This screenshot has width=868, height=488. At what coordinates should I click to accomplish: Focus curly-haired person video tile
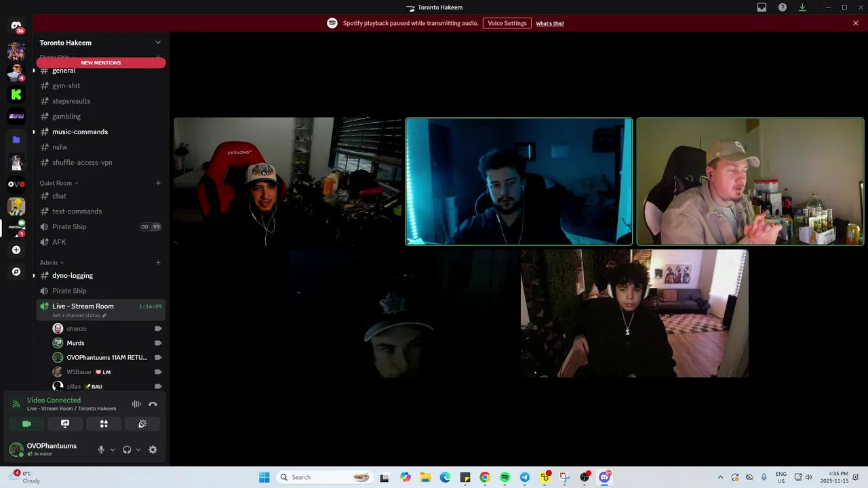tap(635, 313)
